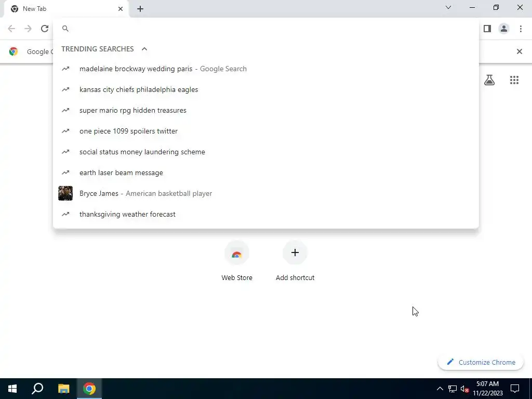The height and width of the screenshot is (399, 532).
Task: Open the taskbar clock showing 5:07 AM
Action: [487, 389]
